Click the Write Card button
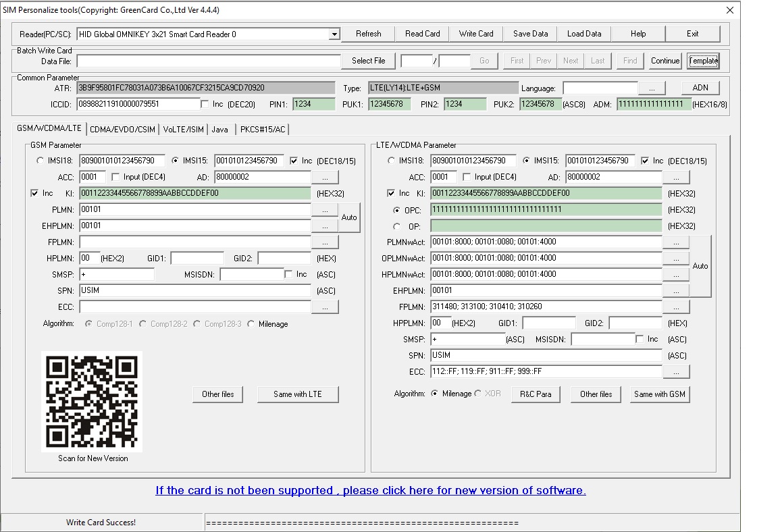Screen dimensions: 782x532 475,34
